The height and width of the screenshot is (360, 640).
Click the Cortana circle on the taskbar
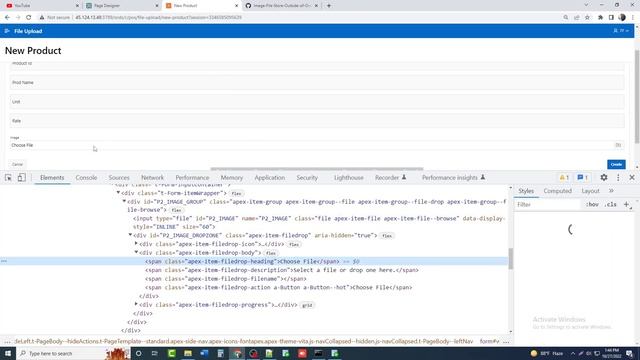138,353
